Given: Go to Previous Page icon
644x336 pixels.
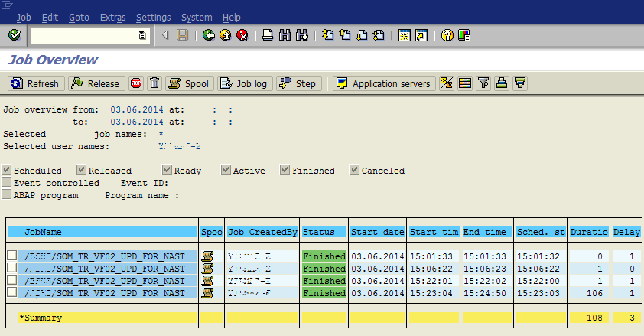Looking at the screenshot, I should click(x=345, y=35).
